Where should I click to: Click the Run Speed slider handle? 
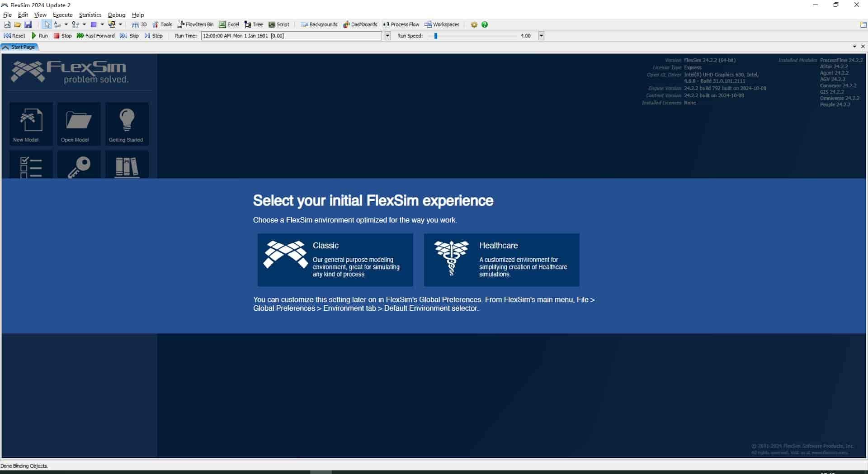(x=436, y=36)
